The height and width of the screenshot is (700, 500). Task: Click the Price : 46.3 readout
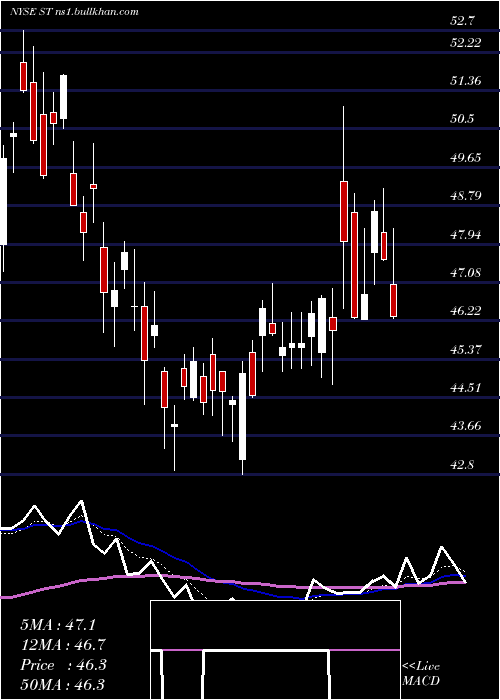63,665
